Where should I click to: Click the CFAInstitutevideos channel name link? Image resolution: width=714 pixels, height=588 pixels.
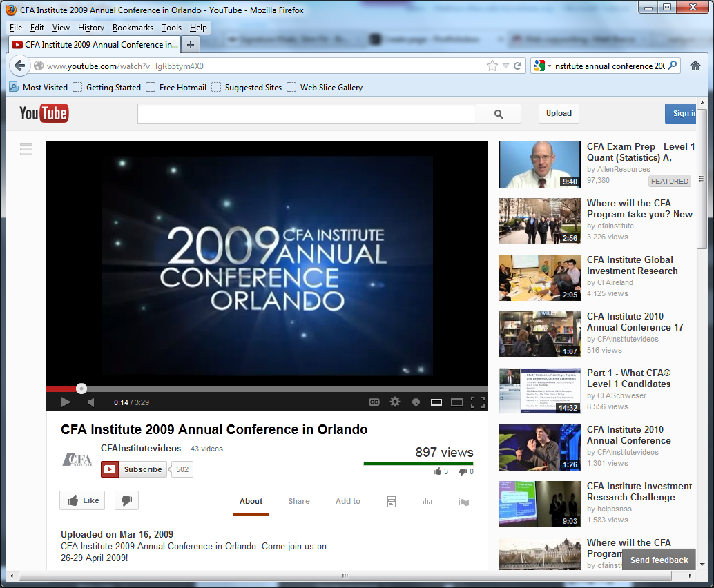[141, 449]
